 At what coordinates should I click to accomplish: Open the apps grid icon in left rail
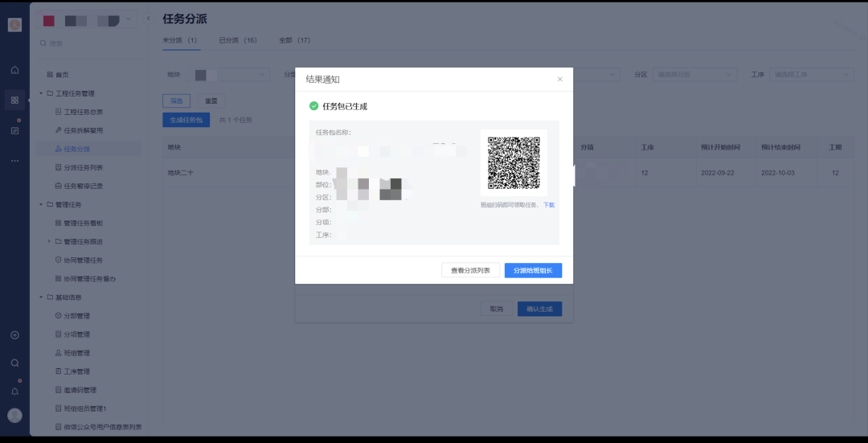click(x=15, y=100)
